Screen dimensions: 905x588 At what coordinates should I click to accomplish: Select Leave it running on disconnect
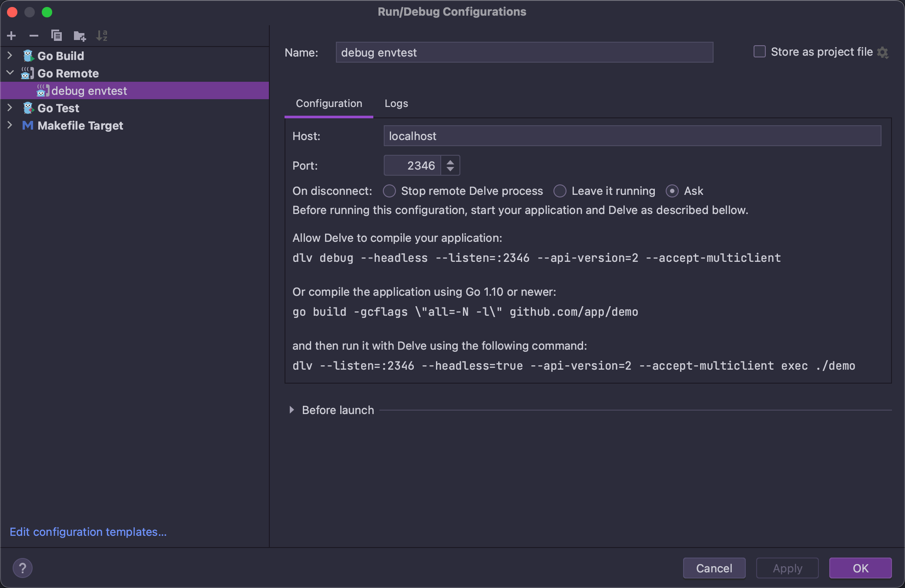pyautogui.click(x=560, y=190)
